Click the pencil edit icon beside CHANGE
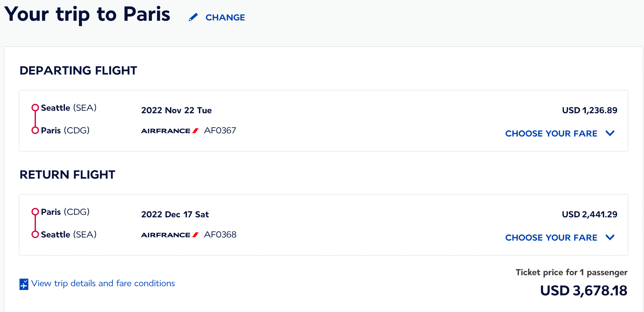The image size is (644, 312). pyautogui.click(x=194, y=18)
